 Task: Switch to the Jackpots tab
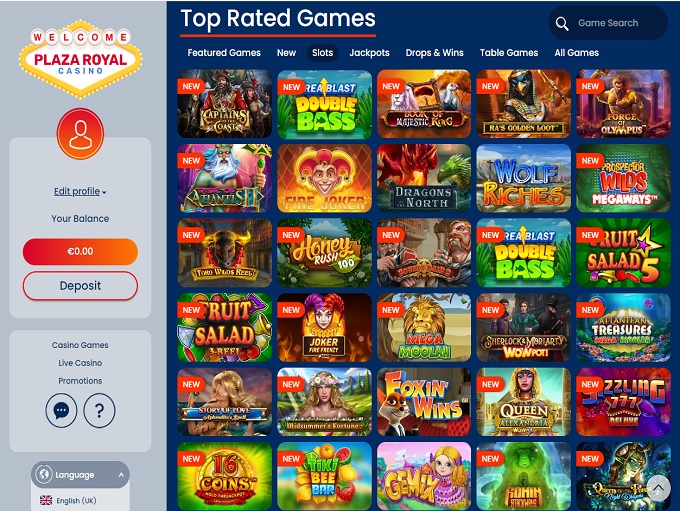click(369, 53)
